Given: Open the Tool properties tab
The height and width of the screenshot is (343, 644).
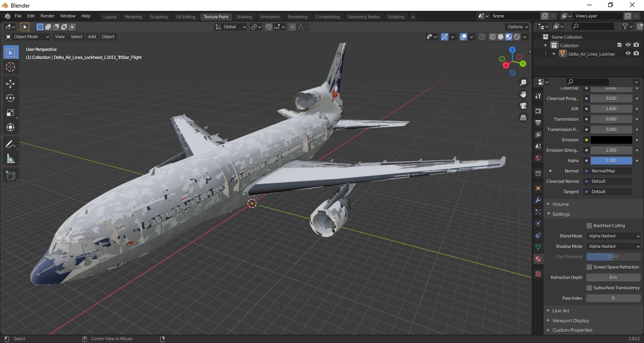Looking at the screenshot, I should (x=538, y=96).
